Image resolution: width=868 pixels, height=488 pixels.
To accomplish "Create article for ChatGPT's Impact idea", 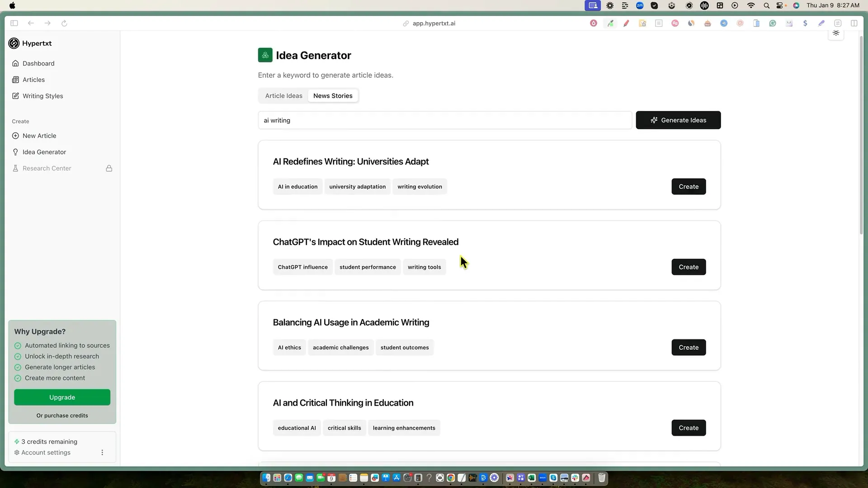I will 688,267.
